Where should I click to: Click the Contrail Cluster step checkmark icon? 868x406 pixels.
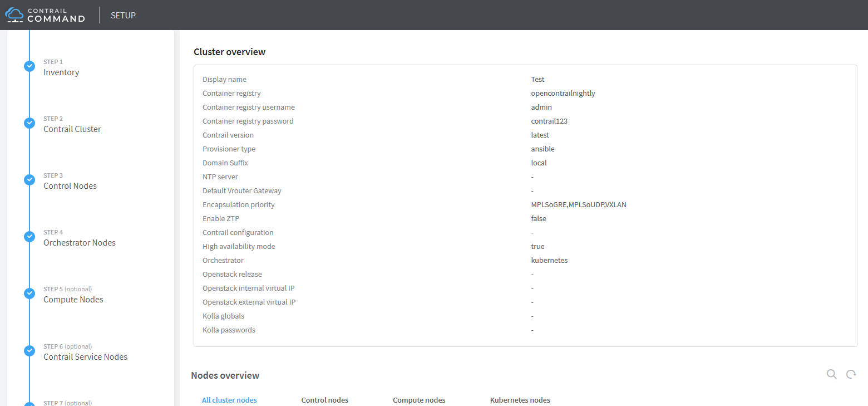(x=29, y=123)
